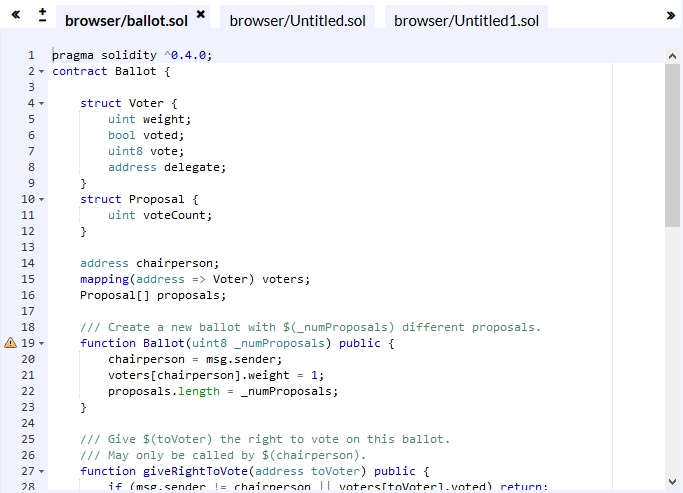
Task: Switch to the browser/ballot.sol tab
Action: (128, 20)
